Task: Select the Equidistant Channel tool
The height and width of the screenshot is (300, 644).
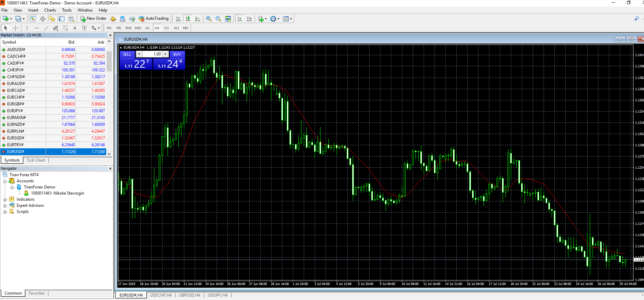Action: [56, 28]
